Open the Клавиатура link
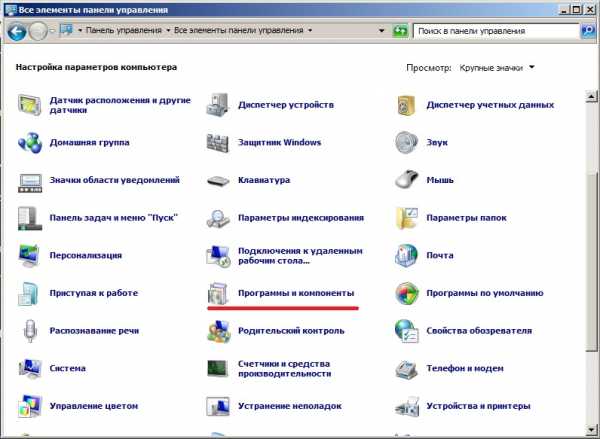The height and width of the screenshot is (439, 600). tap(264, 180)
